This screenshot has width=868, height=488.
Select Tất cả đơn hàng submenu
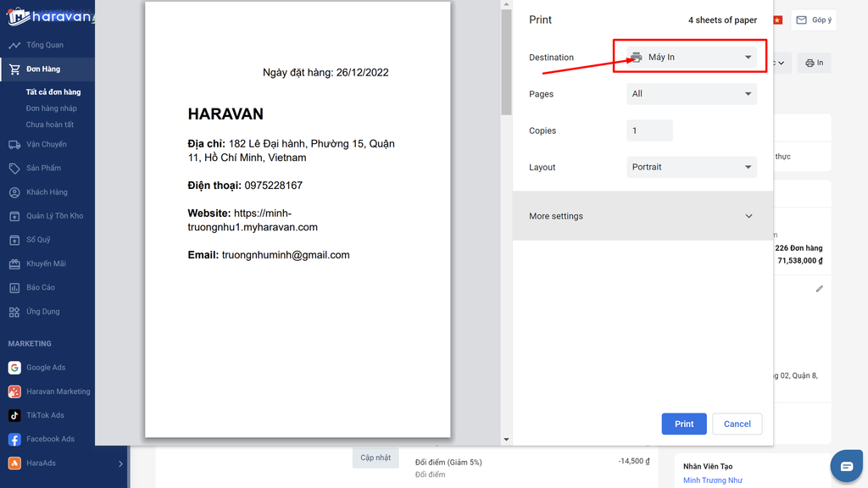click(53, 91)
